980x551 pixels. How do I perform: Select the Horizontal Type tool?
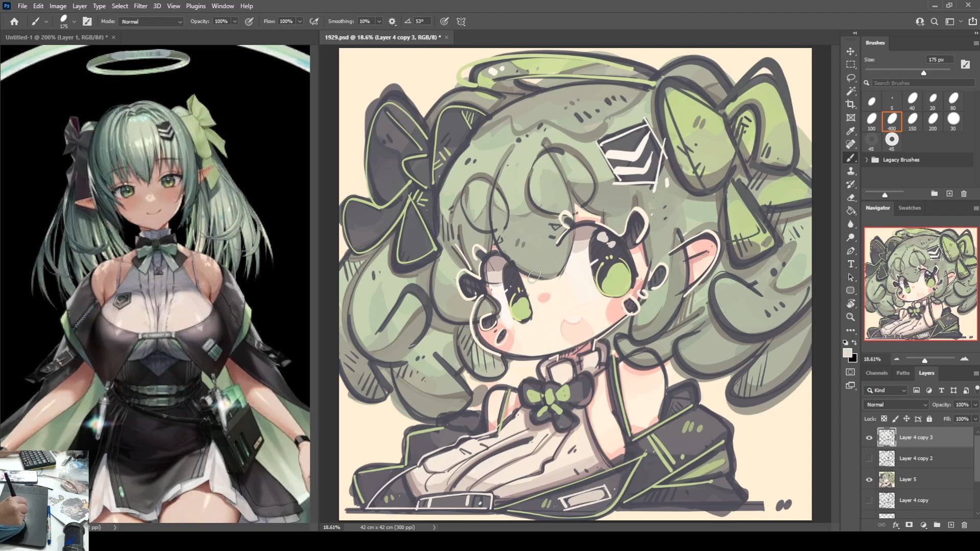click(x=850, y=264)
